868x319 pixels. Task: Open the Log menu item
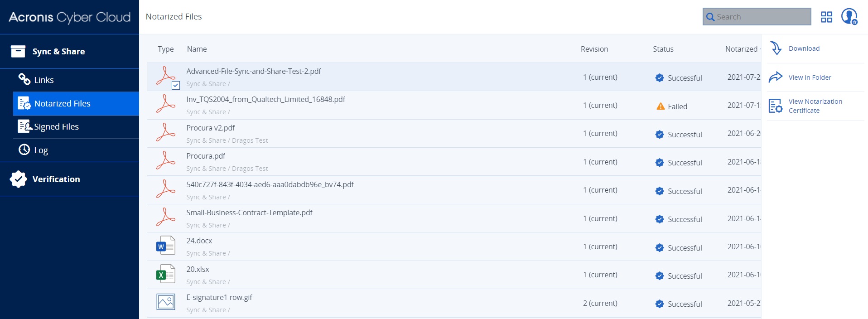pos(41,150)
